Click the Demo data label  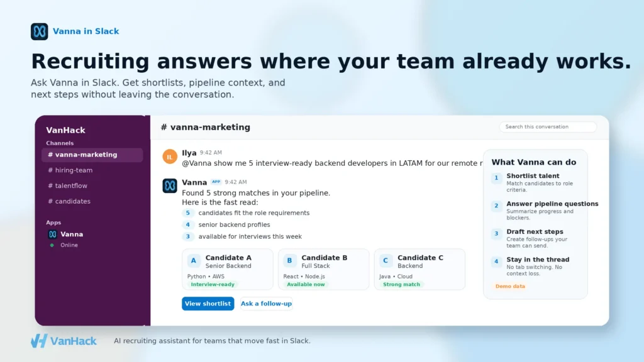(510, 287)
